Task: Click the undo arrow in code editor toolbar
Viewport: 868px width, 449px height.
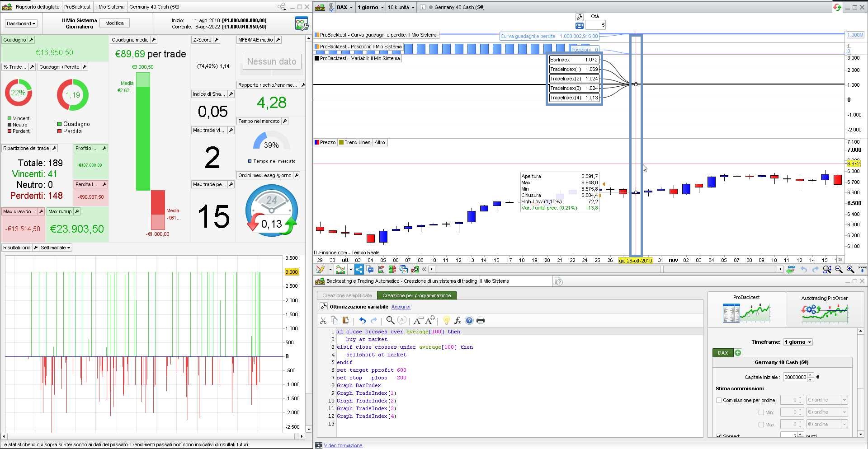Action: tap(362, 320)
